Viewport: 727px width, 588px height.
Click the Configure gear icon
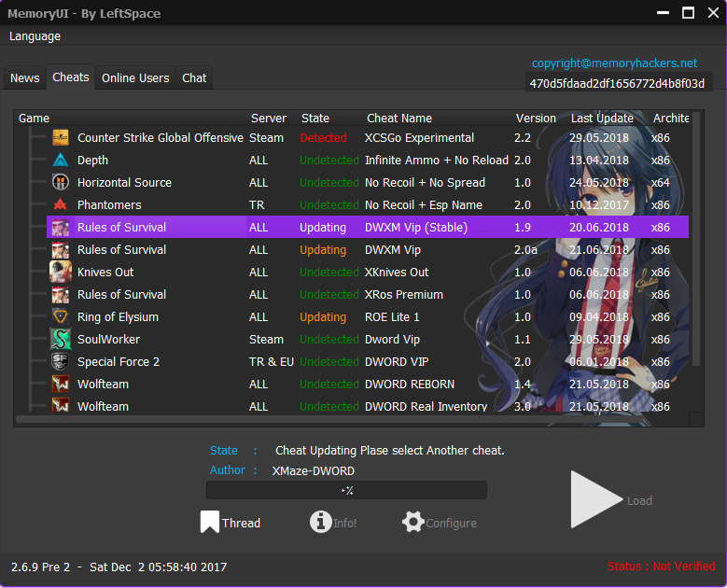[413, 522]
